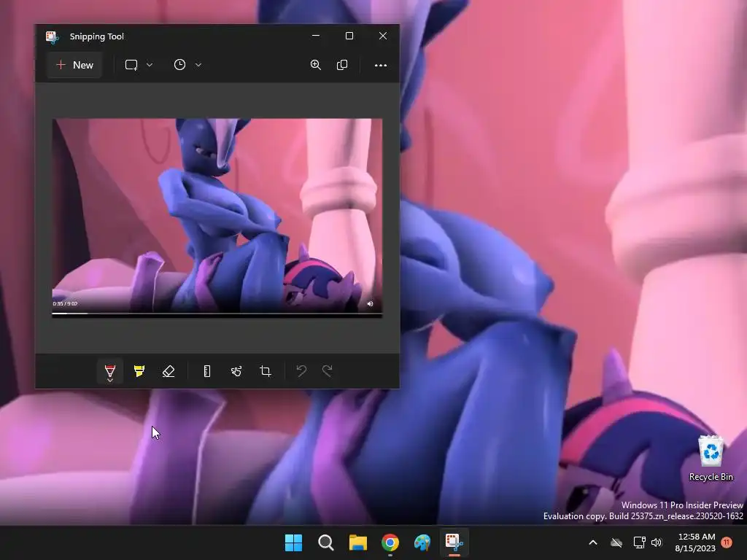Image resolution: width=747 pixels, height=560 pixels.
Task: Open notifications via the orange badge
Action: [727, 542]
